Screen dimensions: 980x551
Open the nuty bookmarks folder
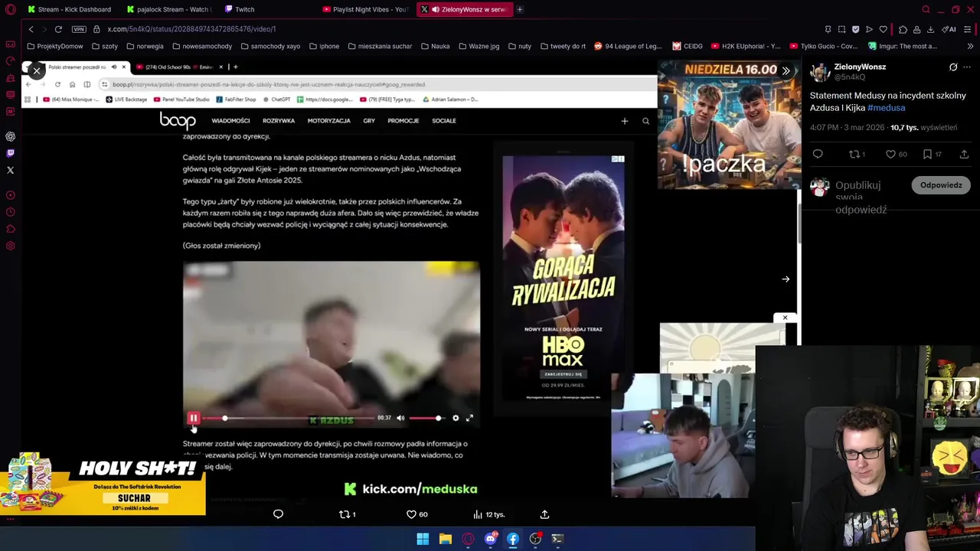[519, 46]
